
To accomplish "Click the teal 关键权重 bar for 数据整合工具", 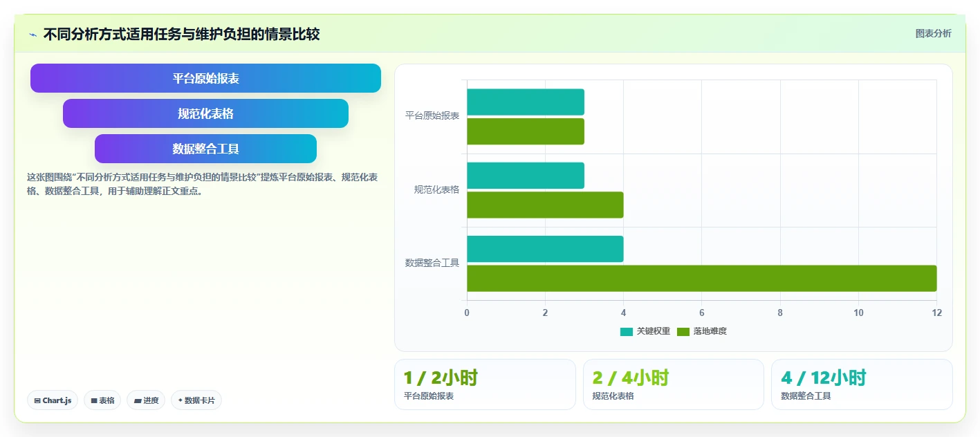I will [x=545, y=249].
